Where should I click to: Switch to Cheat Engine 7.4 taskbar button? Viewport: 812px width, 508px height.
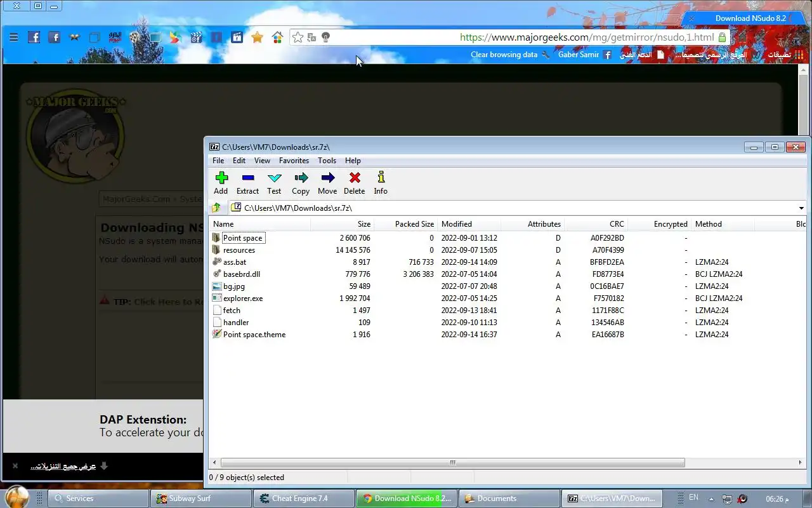coord(303,498)
